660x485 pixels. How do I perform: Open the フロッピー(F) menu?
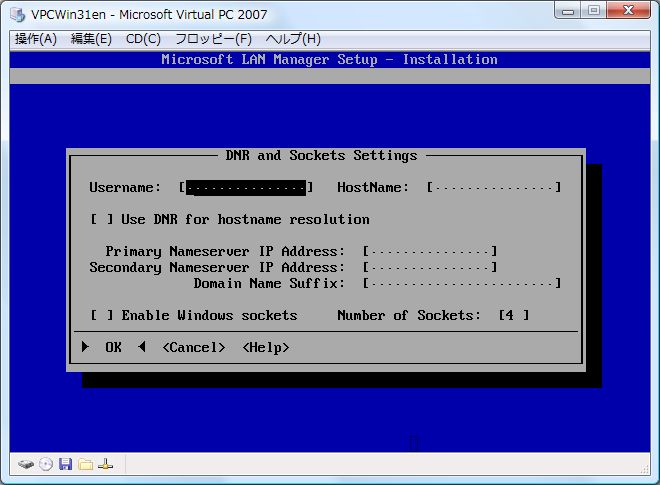213,39
